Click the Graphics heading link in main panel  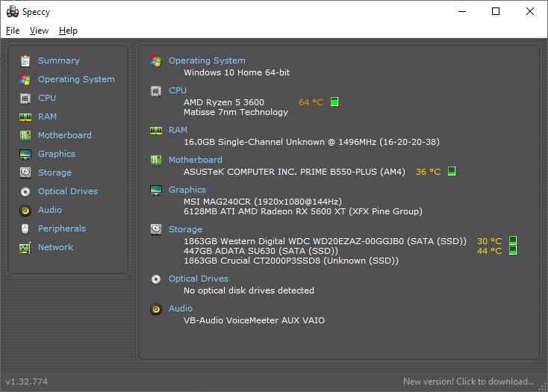click(187, 190)
